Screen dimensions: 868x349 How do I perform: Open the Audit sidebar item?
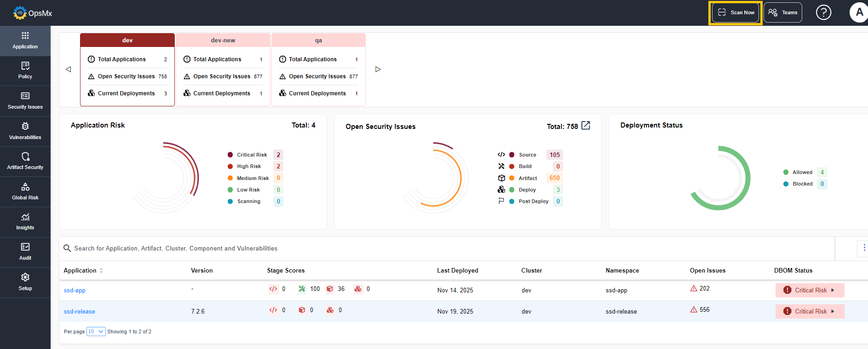pos(25,252)
